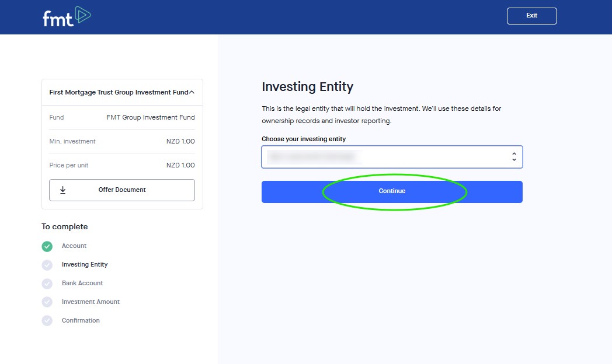The image size is (612, 364).
Task: Click the step circle beside Investing Entity
Action: (47, 265)
